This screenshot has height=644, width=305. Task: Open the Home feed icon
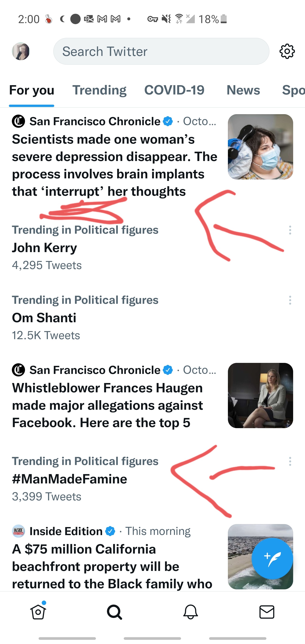pos(38,612)
